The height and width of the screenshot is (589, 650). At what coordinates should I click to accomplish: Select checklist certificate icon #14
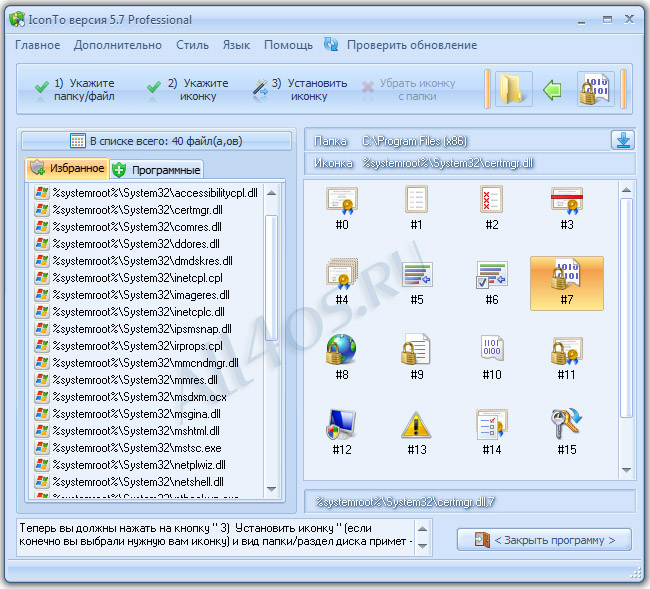(492, 433)
